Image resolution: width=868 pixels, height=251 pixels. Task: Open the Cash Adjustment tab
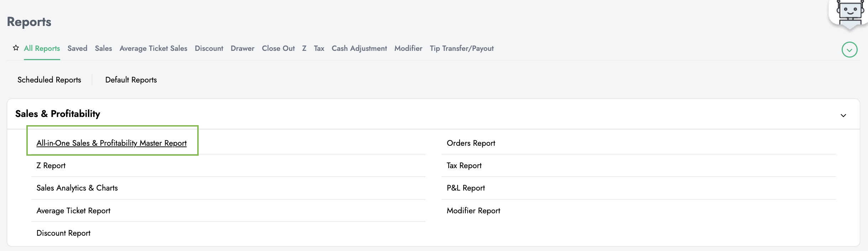point(359,48)
